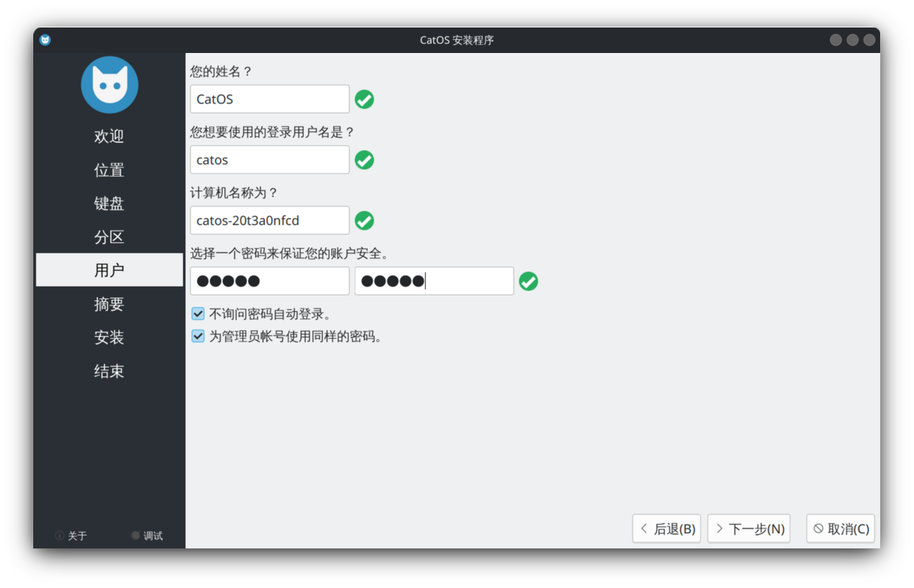914x588 pixels.
Task: Go to the 欢迎 step in sidebar
Action: (x=109, y=136)
